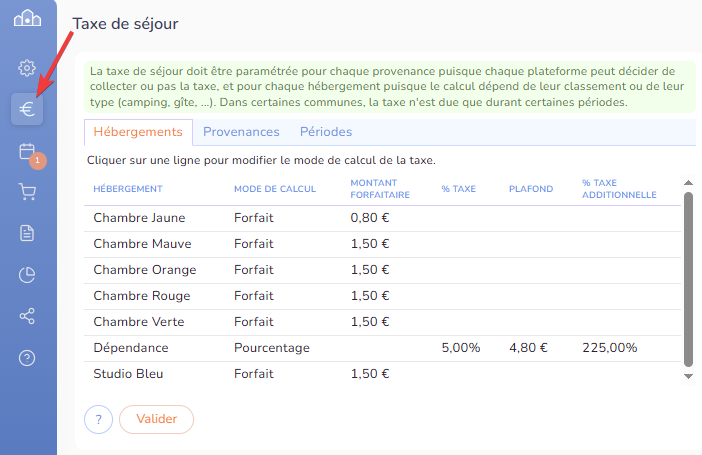
Task: Click the home logo icon in sidebar
Action: coord(27,20)
